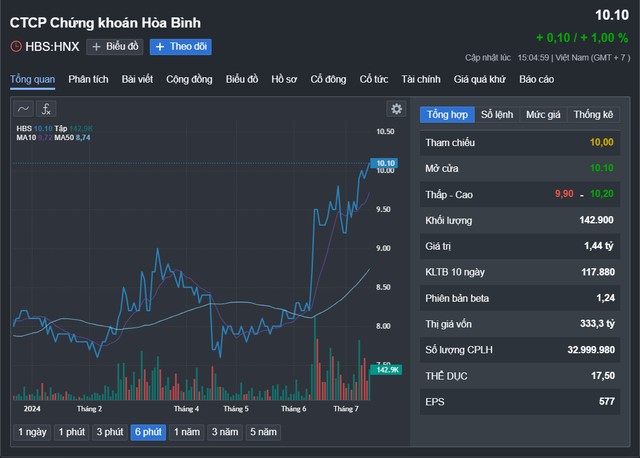This screenshot has width=640, height=458.
Task: Open the Giá quá khứ tab
Action: coord(480,79)
